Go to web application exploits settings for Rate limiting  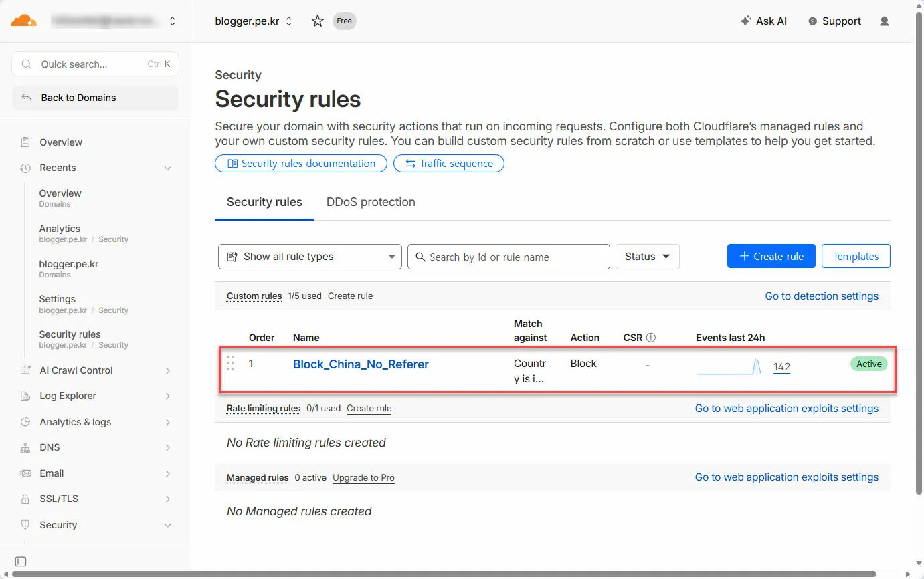(787, 409)
